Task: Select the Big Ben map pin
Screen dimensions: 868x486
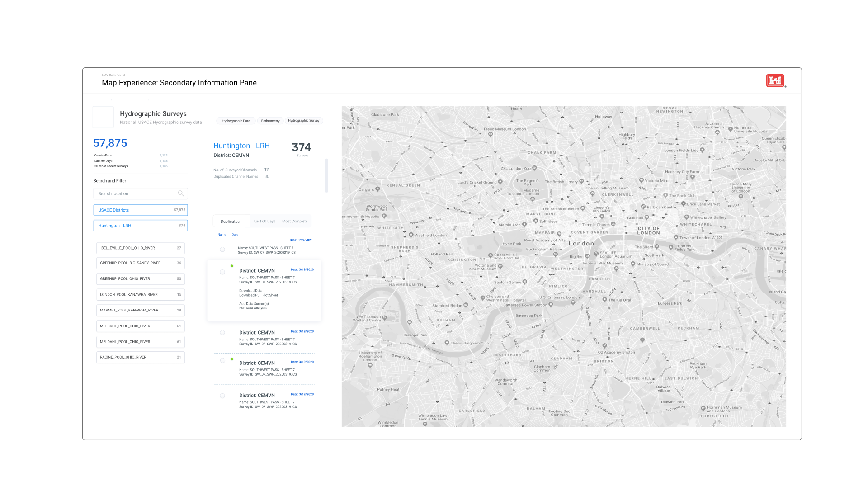Action: pos(587,257)
